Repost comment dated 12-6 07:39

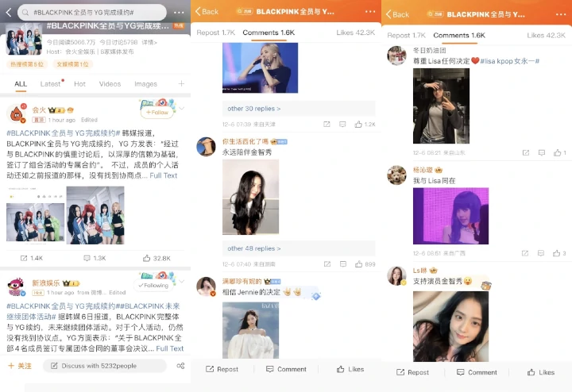[327, 125]
